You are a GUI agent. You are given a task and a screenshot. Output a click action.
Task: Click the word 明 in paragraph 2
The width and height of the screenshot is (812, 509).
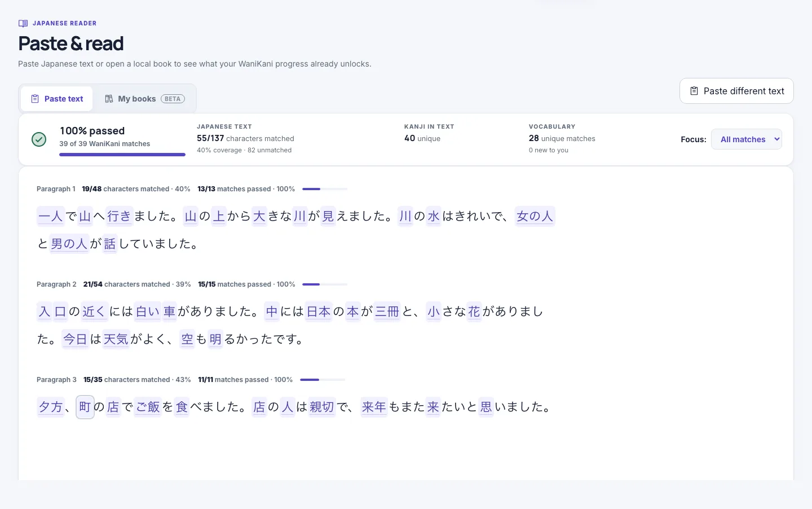[x=215, y=339]
